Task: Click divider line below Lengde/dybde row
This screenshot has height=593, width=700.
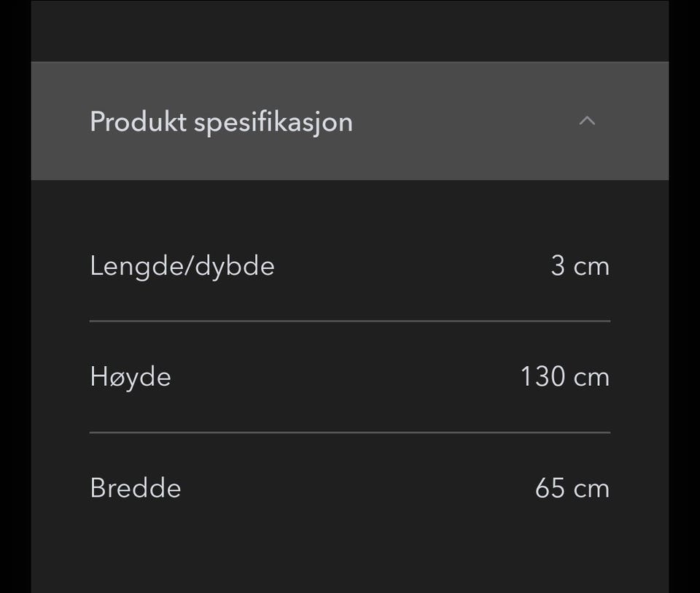Action: (x=350, y=321)
